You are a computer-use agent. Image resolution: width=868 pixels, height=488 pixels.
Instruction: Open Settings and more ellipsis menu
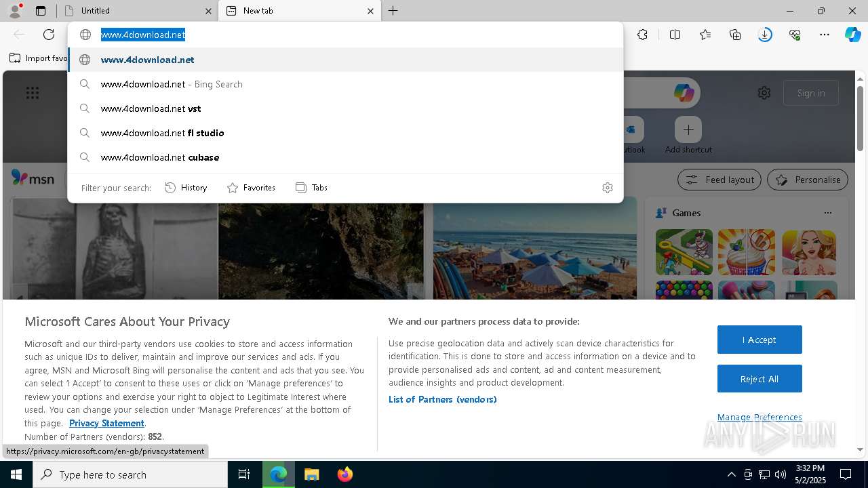pyautogui.click(x=825, y=35)
